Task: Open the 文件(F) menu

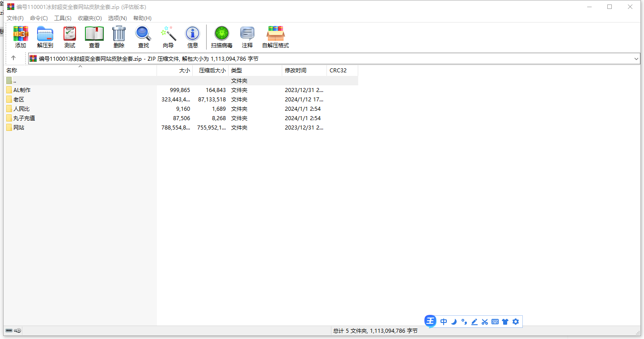Action: (15, 18)
